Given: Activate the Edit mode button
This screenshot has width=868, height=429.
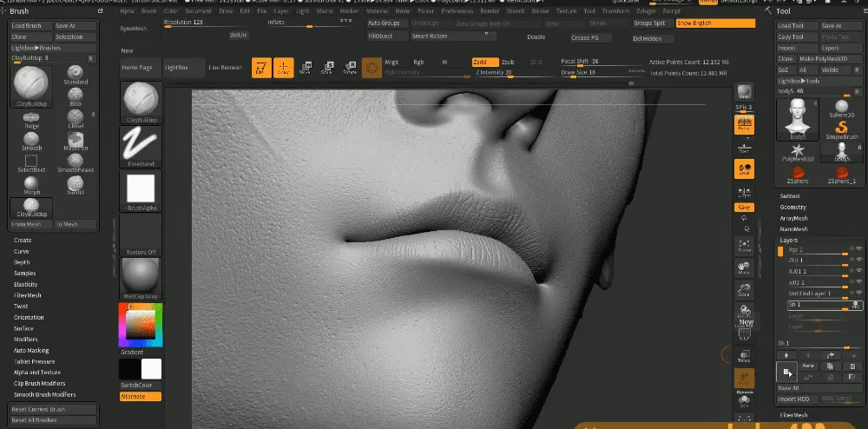Looking at the screenshot, I should coord(260,68).
